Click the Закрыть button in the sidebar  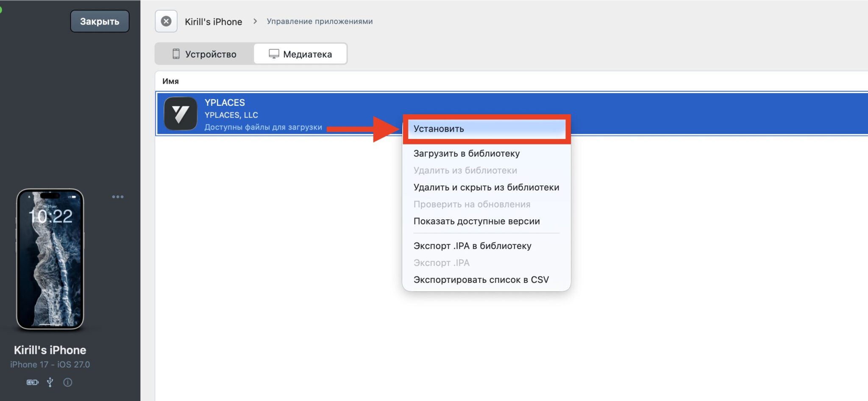[100, 21]
